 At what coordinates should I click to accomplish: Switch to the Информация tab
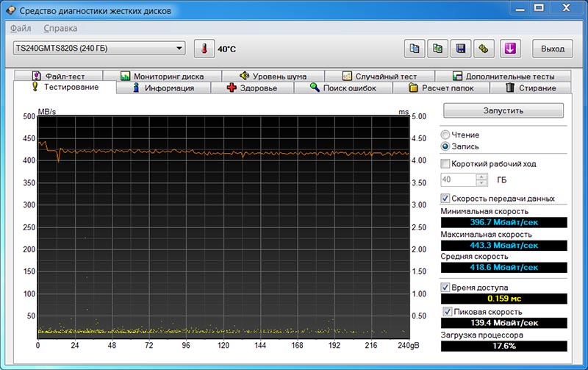pos(163,88)
